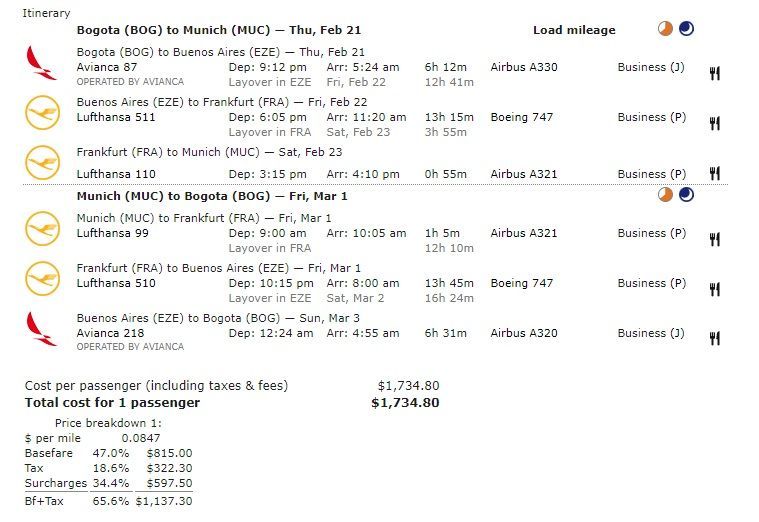Click the meal icon for Lufthansa 510
Screen dimensions: 759x522
715,289
